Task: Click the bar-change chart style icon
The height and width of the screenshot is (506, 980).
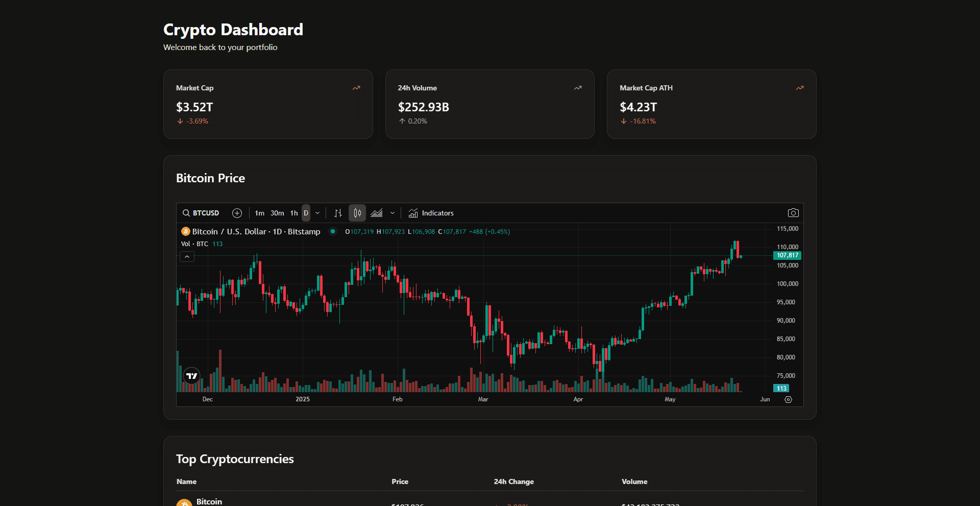Action: (337, 213)
